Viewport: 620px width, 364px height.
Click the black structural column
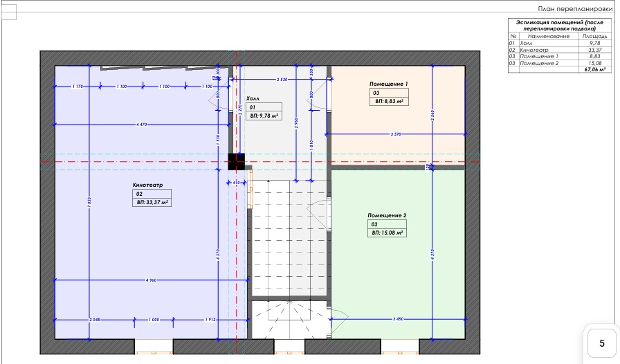click(236, 162)
